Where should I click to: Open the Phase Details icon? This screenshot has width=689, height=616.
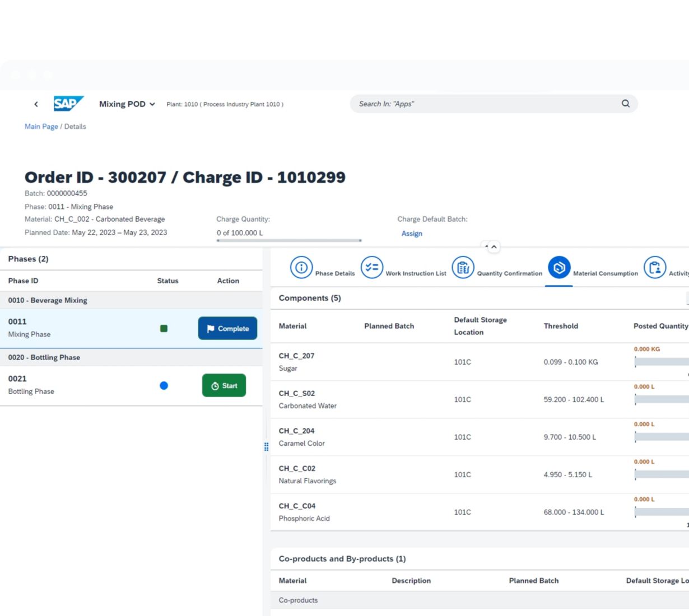[x=301, y=268]
